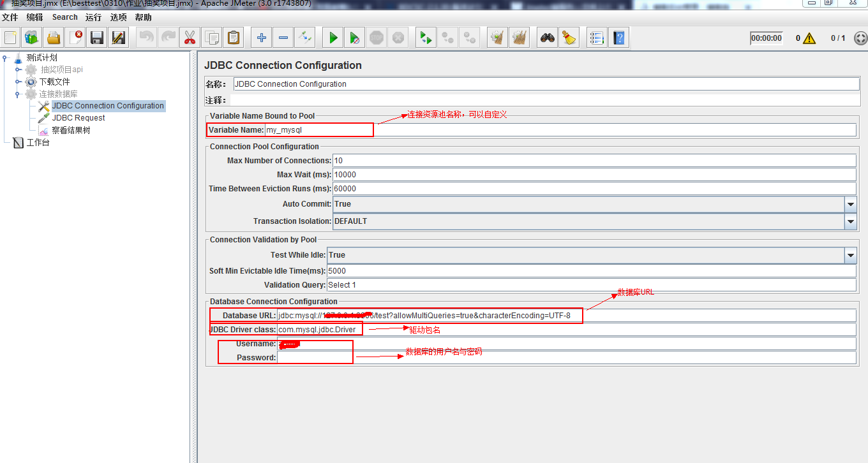Select 抽奖项目api thread group
The image size is (868, 463).
click(61, 70)
